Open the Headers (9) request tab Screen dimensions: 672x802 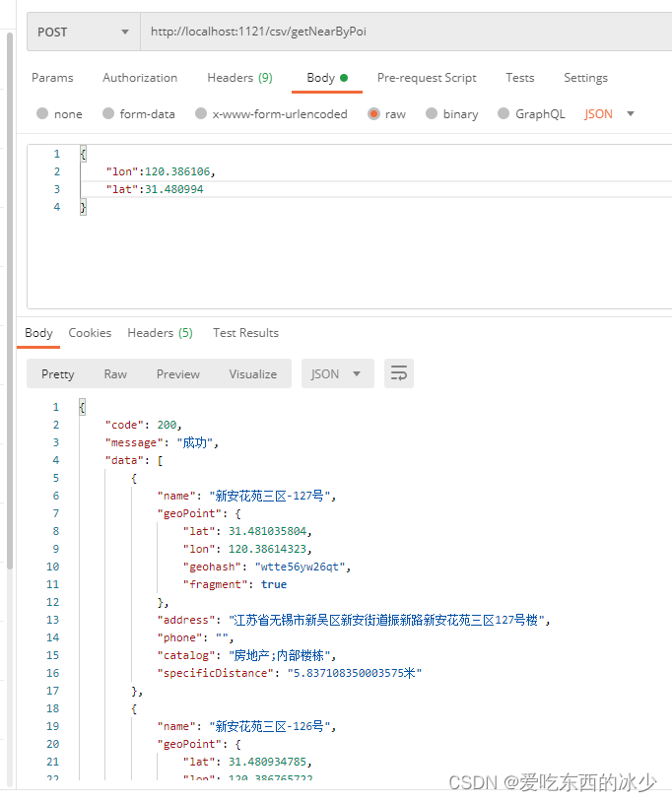tap(239, 77)
